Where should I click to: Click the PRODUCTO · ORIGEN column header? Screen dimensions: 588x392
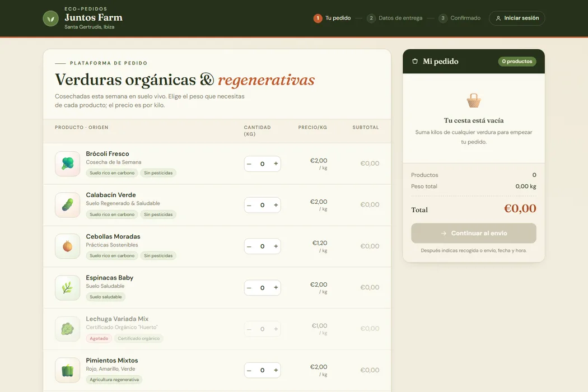[81, 128]
